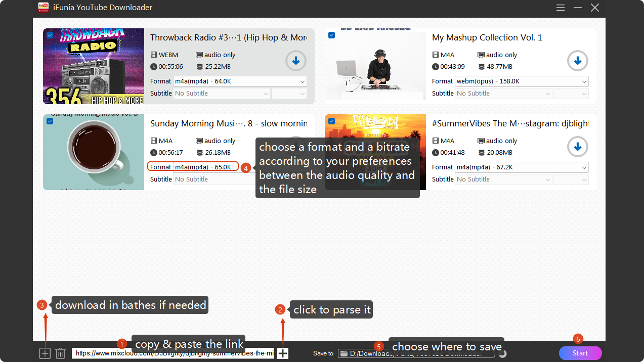Screen dimensions: 644x362
Task: Click the plus icon to parse the pasted link
Action: [282, 353]
